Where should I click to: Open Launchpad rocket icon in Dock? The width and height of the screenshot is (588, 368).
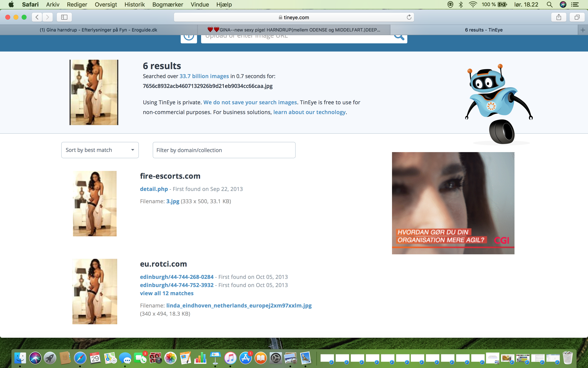pyautogui.click(x=50, y=358)
